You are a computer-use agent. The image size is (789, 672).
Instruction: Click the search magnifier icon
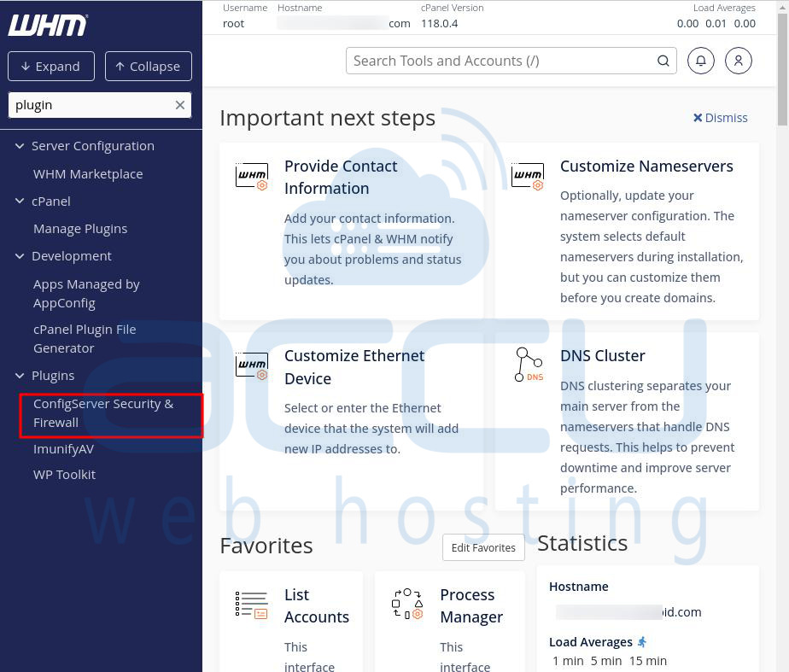(663, 61)
